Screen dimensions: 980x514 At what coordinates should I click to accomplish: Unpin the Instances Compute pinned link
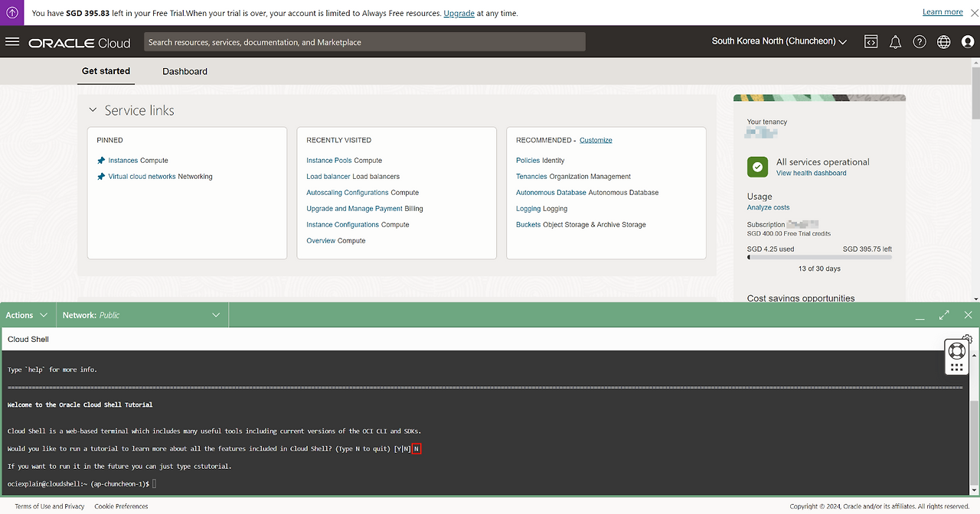click(101, 161)
